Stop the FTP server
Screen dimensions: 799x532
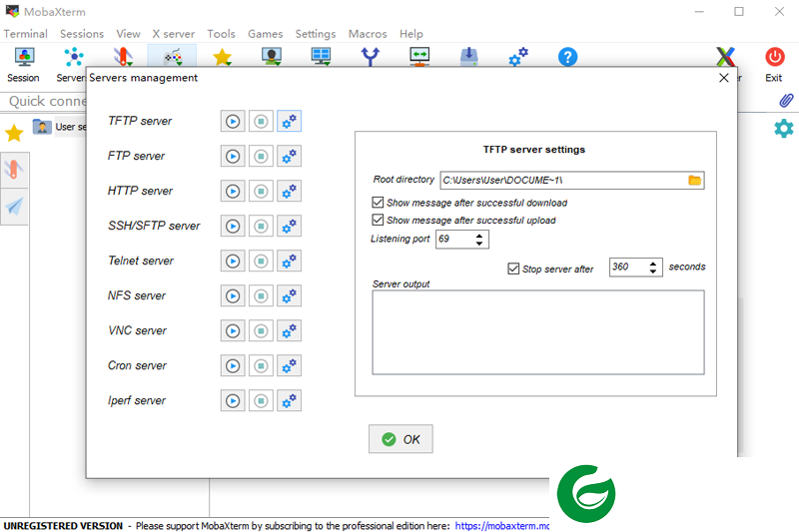261,157
